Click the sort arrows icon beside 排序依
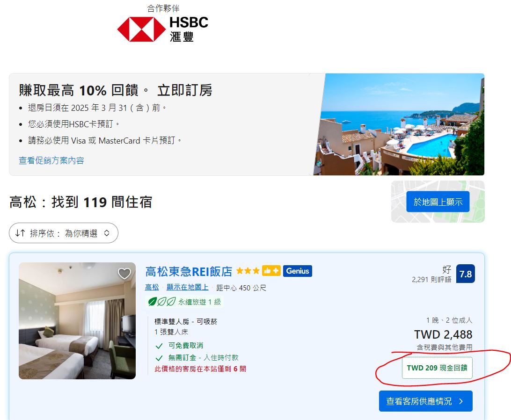 pyautogui.click(x=20, y=233)
